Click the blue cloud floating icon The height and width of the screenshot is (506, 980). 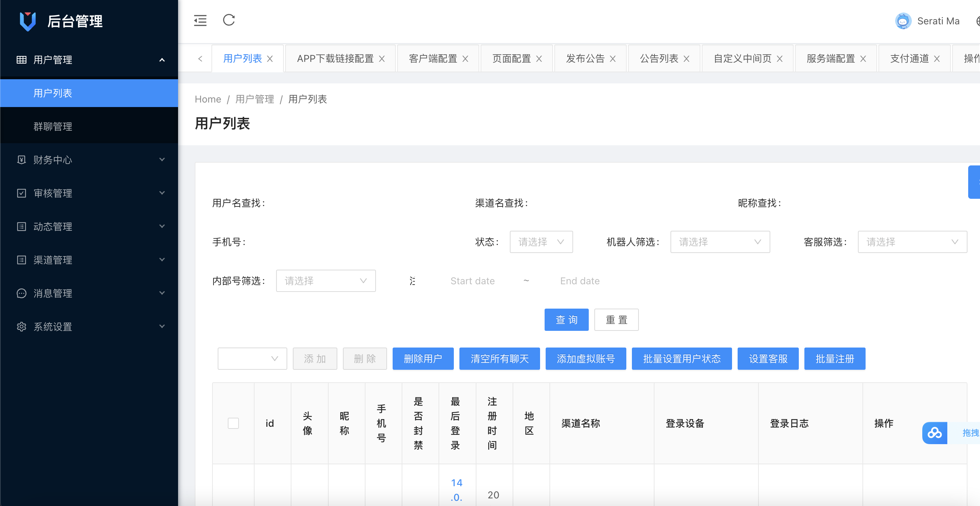click(x=934, y=433)
